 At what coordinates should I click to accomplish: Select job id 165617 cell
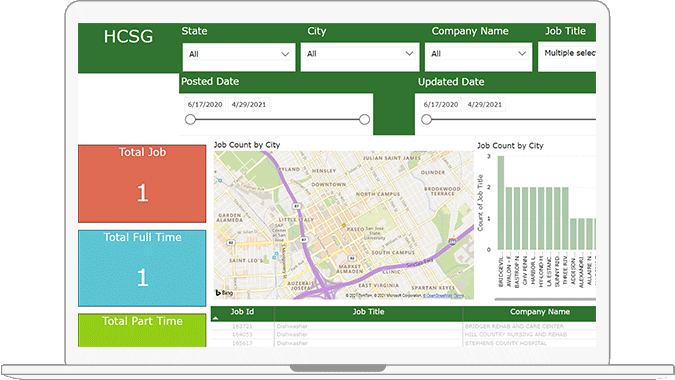242,343
